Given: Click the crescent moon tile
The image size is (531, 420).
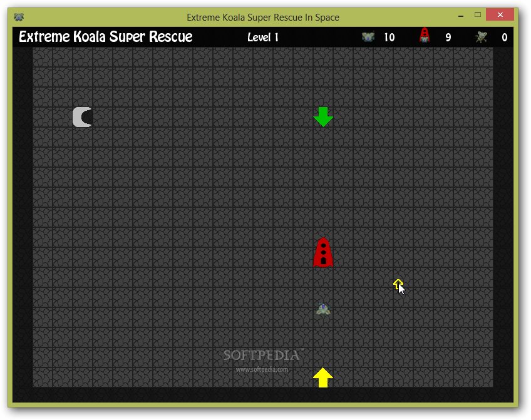Looking at the screenshot, I should pyautogui.click(x=82, y=117).
